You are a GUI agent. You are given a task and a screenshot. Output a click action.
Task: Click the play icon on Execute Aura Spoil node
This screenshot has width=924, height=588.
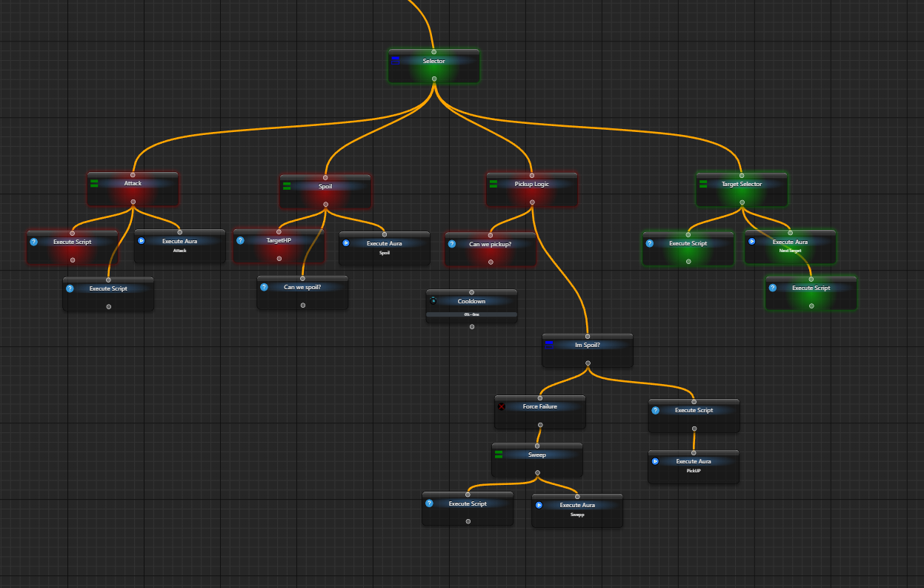pyautogui.click(x=346, y=242)
